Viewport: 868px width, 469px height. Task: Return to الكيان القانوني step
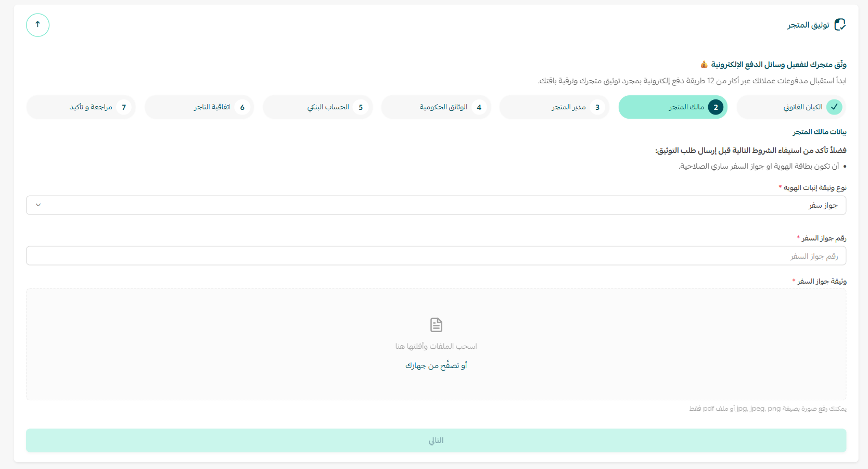click(x=802, y=107)
